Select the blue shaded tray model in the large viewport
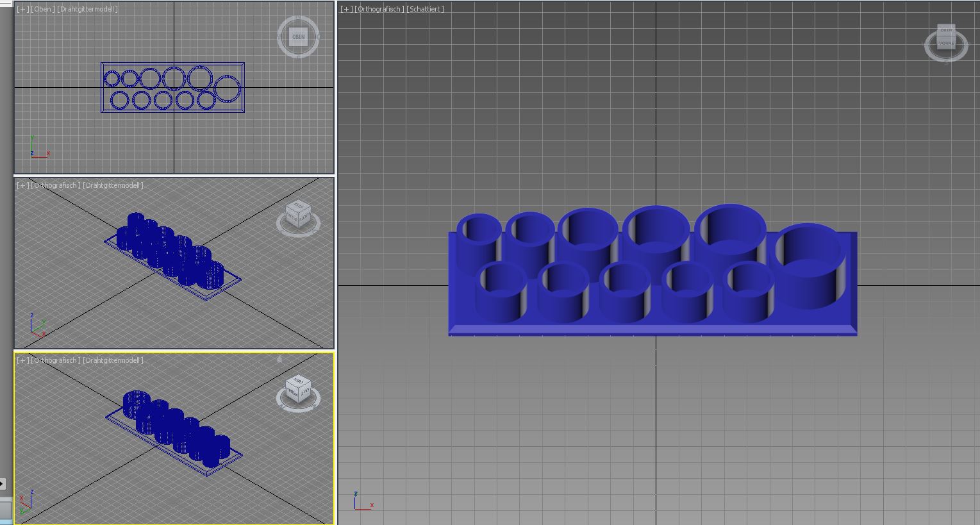The height and width of the screenshot is (525, 980). [x=652, y=326]
